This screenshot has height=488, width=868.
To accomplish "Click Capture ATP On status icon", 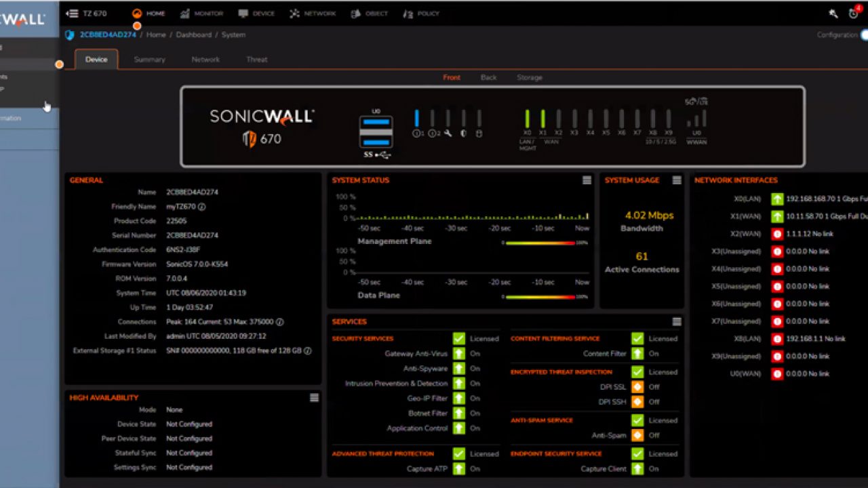I will [459, 468].
